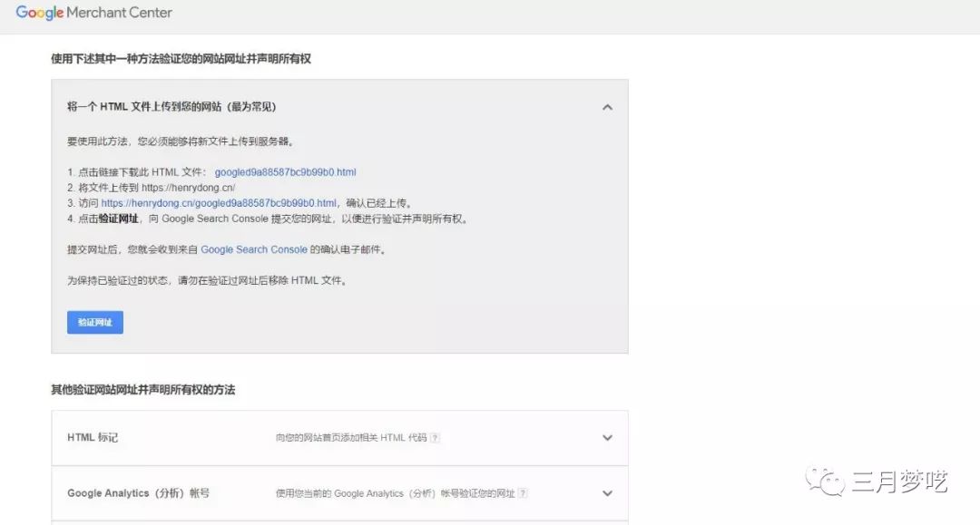Download the googled9a88587bc9b99b0.html file link
The height and width of the screenshot is (525, 980).
pyautogui.click(x=285, y=172)
